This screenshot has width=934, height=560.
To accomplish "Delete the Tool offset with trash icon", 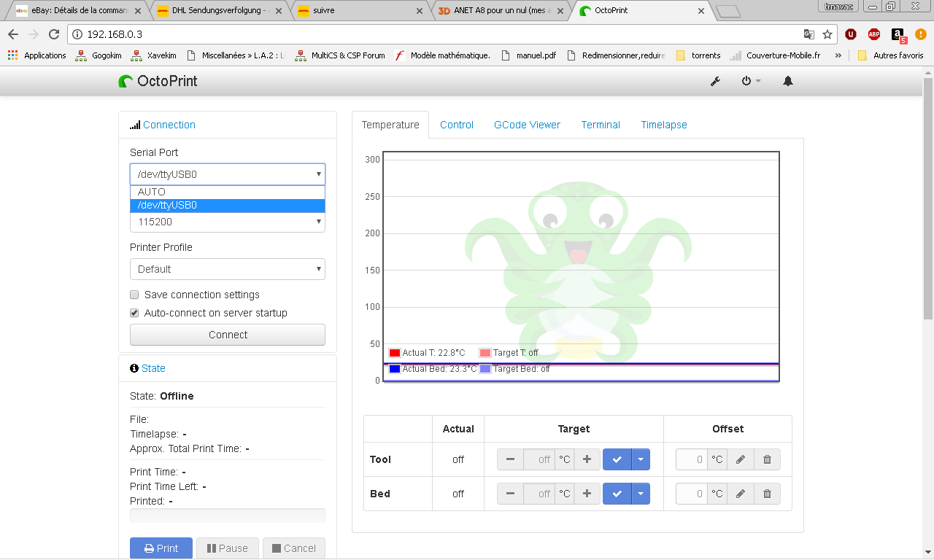I will 767,459.
